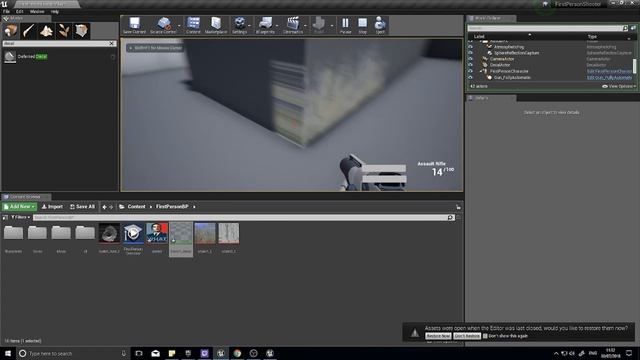Image resolution: width=640 pixels, height=360 pixels.
Task: Open the Filters dropdown in Content Browser
Action: tap(20, 218)
